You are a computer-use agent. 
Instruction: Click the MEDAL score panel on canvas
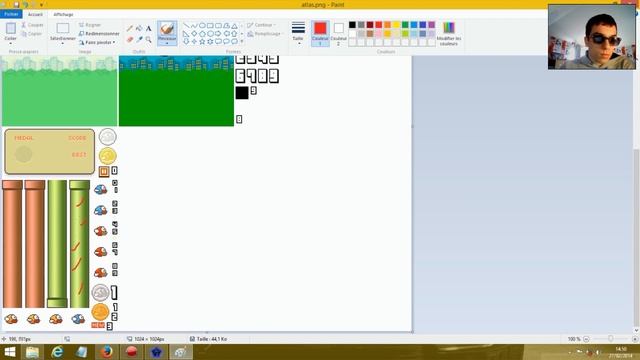[x=49, y=151]
